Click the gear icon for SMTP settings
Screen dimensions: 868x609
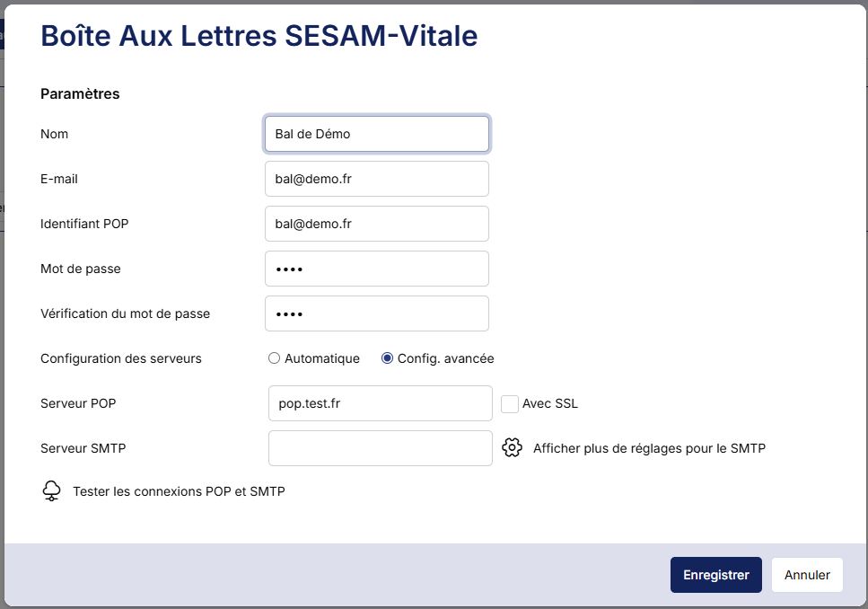512,448
